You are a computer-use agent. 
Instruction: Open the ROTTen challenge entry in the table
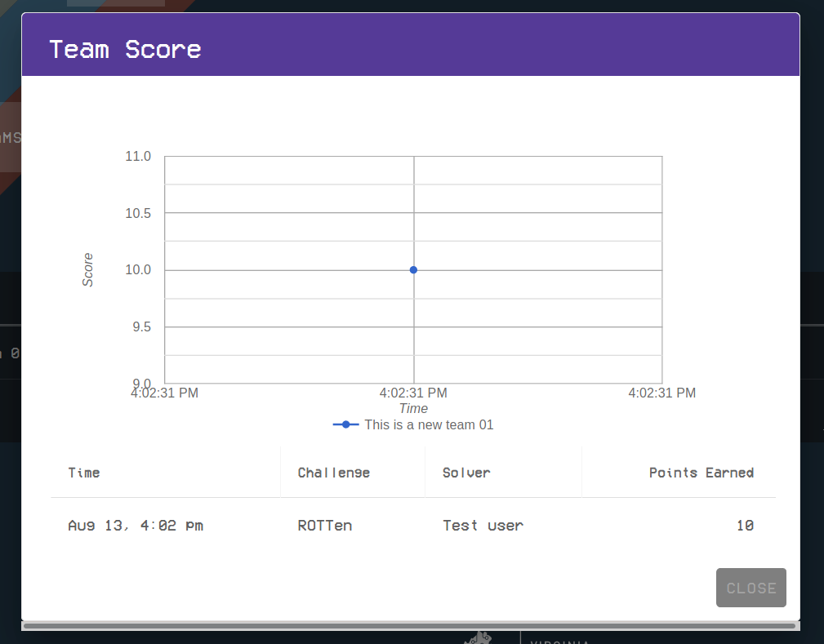click(324, 525)
